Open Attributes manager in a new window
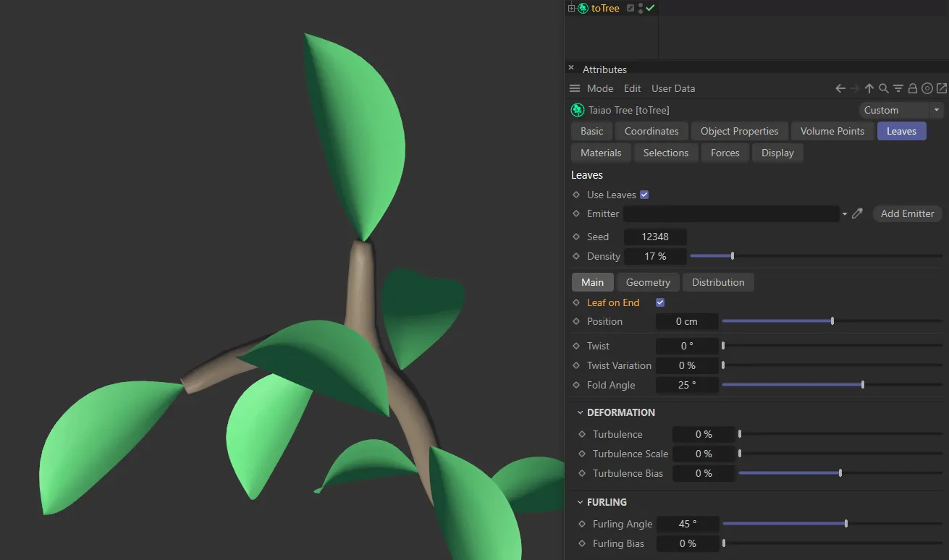 click(x=941, y=88)
